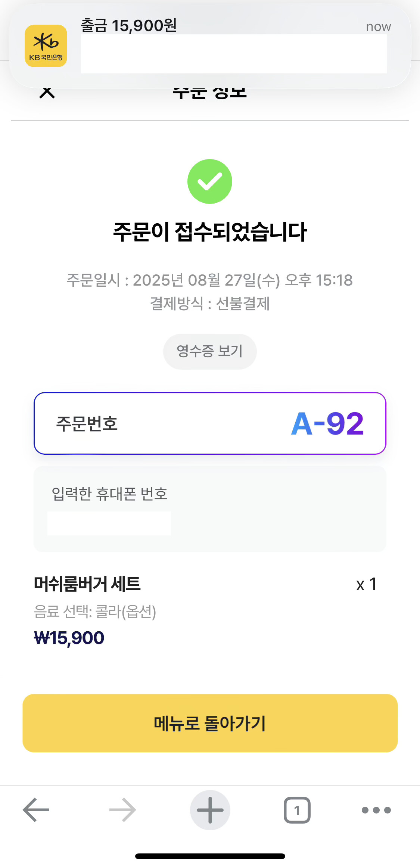Close the order info page with X
Viewport: 420px width, 868px height.
47,92
